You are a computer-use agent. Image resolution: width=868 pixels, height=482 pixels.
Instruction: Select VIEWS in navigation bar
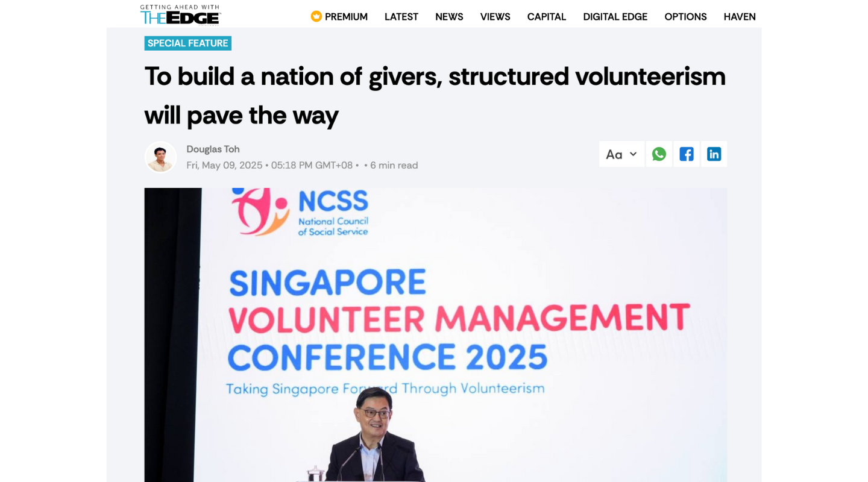click(495, 17)
